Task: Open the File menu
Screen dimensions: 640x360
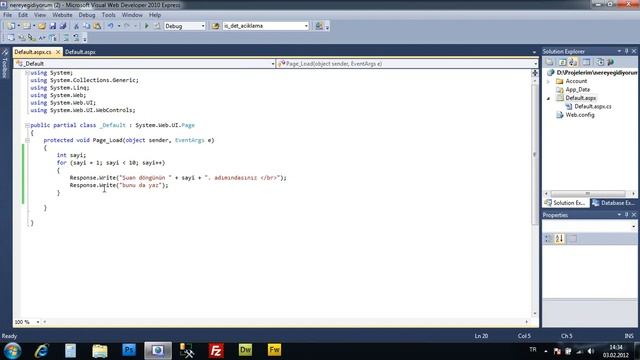Action: coord(7,15)
